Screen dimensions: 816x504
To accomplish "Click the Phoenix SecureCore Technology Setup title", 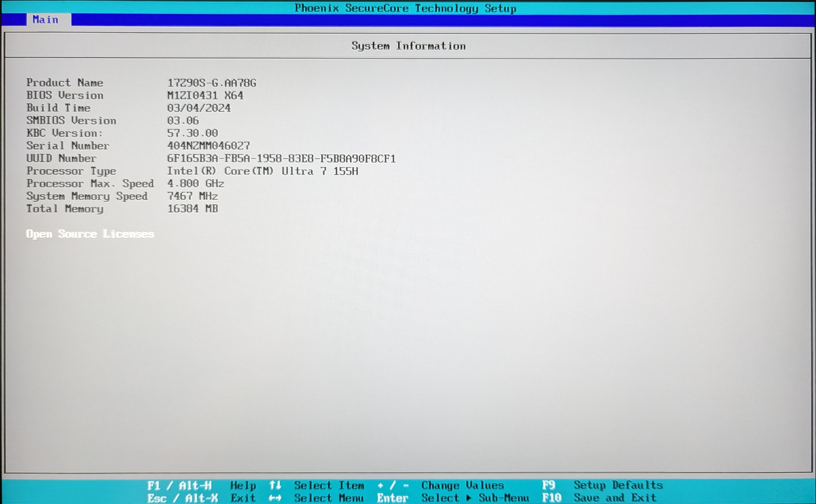I will point(405,8).
